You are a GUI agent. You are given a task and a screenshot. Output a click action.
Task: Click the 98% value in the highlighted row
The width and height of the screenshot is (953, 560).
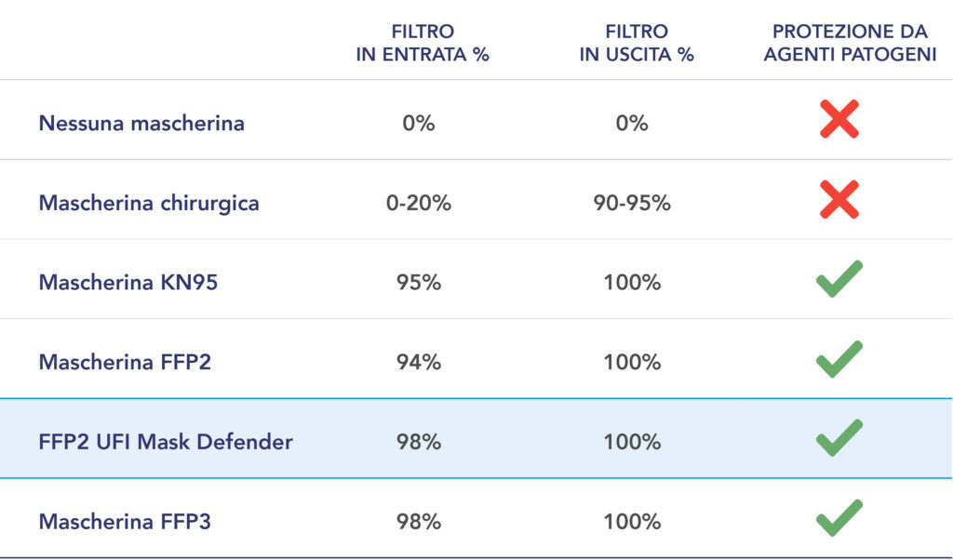[419, 442]
